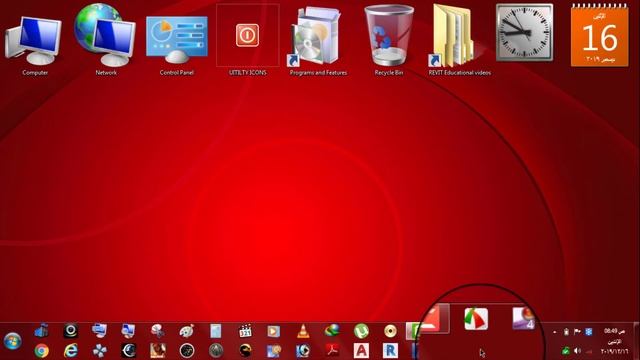Select the UTILITY ICONS power shortcut
This screenshot has width=640, height=360.
(x=247, y=35)
